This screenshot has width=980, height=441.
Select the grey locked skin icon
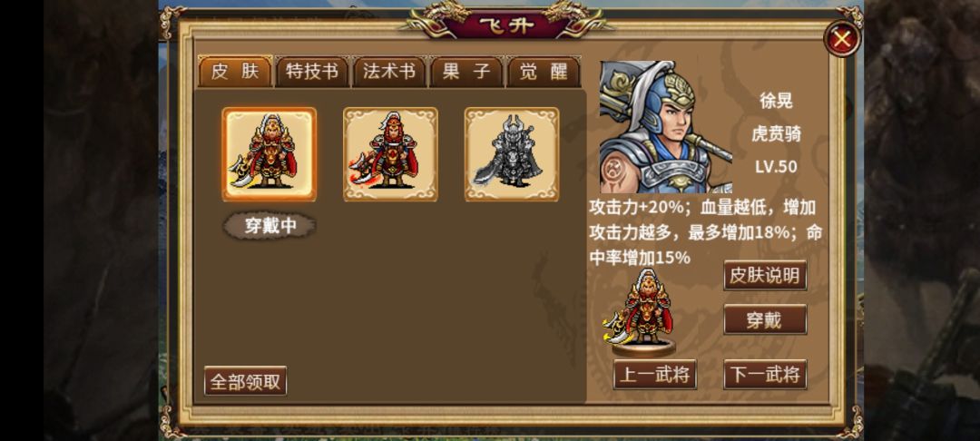[x=512, y=154]
